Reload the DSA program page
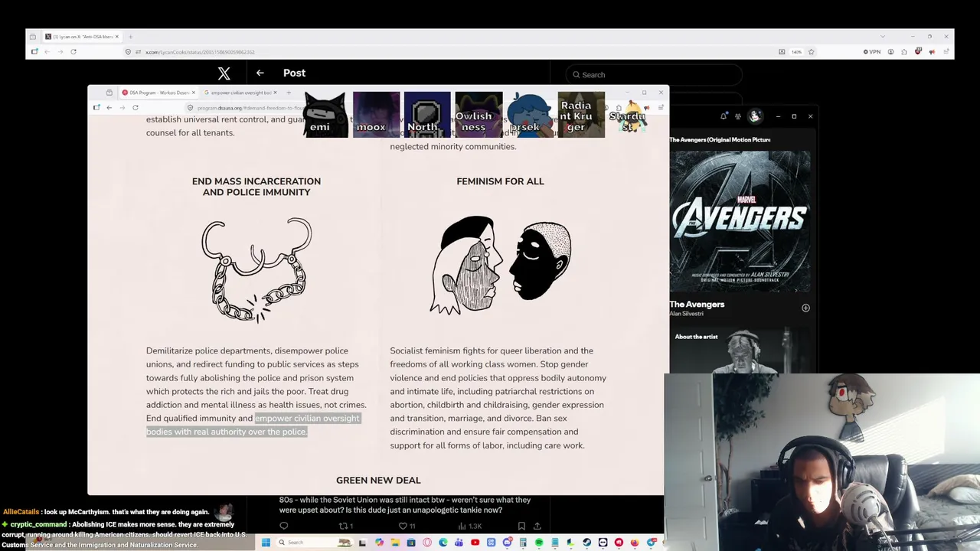Image resolution: width=980 pixels, height=551 pixels. point(136,108)
